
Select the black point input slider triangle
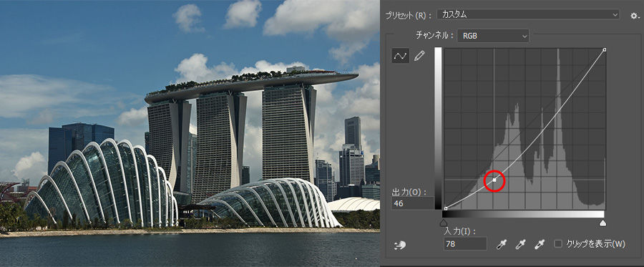point(443,223)
